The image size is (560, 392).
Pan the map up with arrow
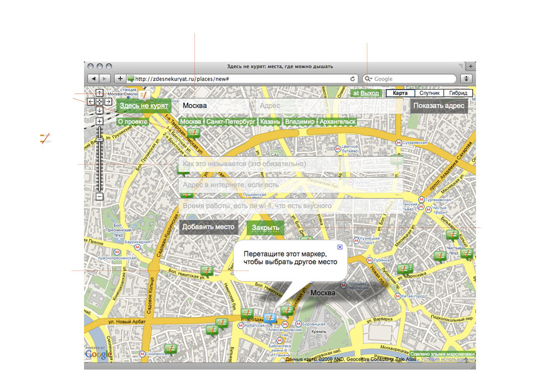point(99,93)
